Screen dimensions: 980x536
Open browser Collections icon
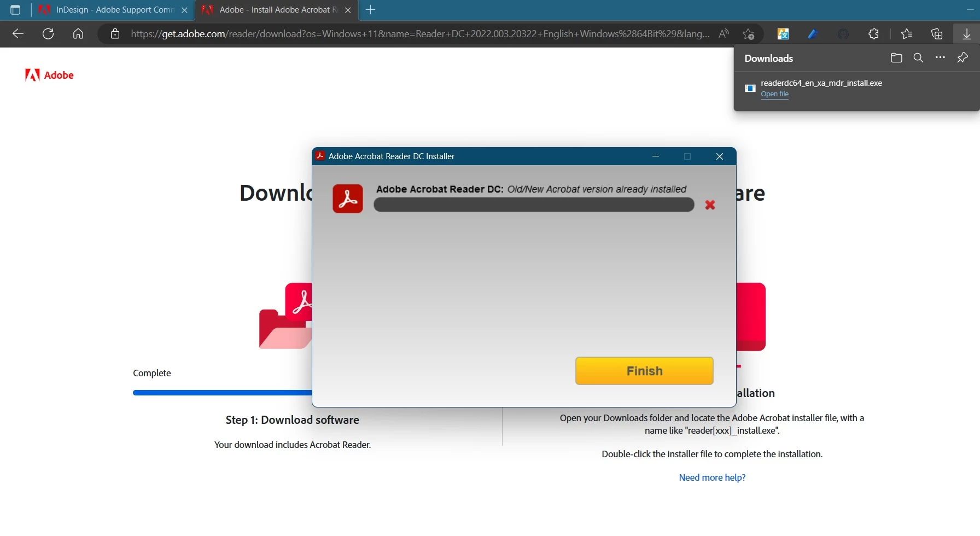point(937,34)
